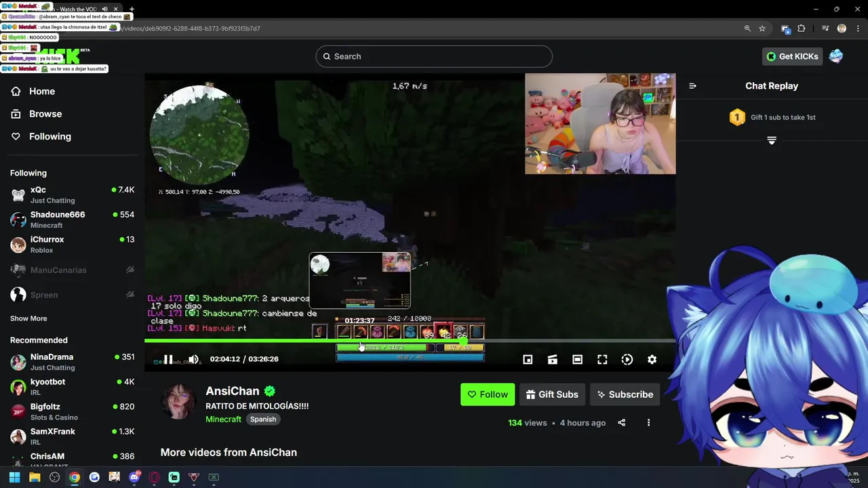The height and width of the screenshot is (488, 868).
Task: Open Chrome media controls icon
Action: click(825, 28)
